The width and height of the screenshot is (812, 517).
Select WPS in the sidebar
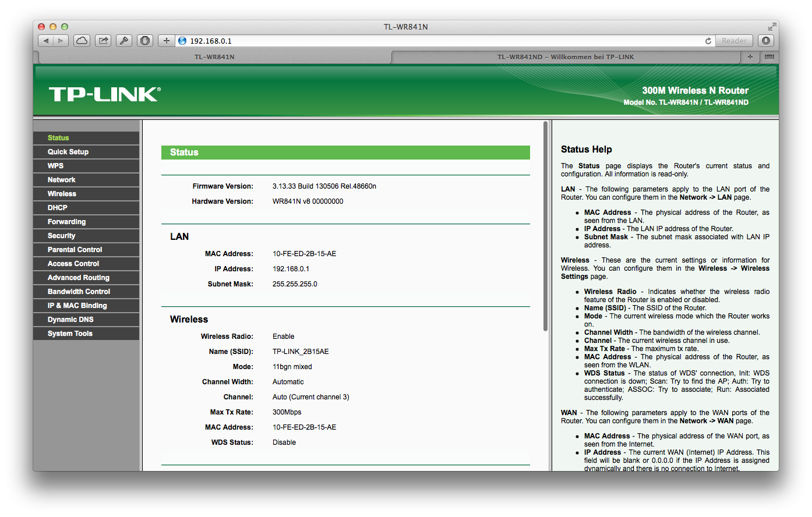(x=86, y=166)
